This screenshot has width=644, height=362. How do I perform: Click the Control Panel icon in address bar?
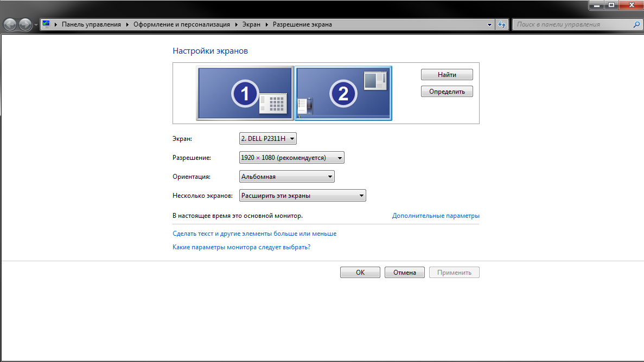[x=47, y=24]
